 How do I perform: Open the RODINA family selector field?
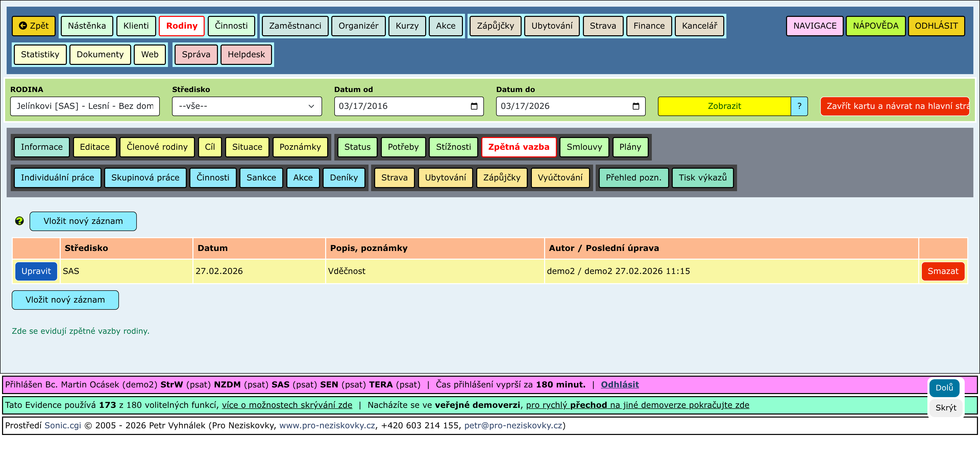(x=85, y=106)
